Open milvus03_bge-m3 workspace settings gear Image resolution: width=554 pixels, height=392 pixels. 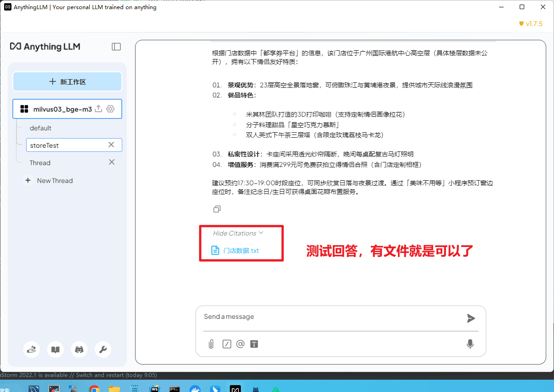pos(110,109)
